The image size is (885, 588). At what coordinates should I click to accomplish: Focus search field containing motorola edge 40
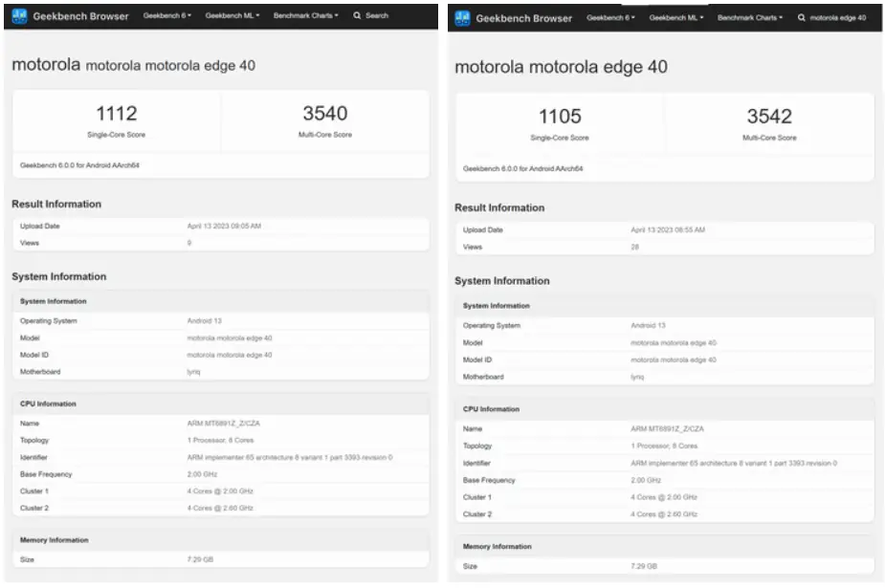tap(837, 18)
